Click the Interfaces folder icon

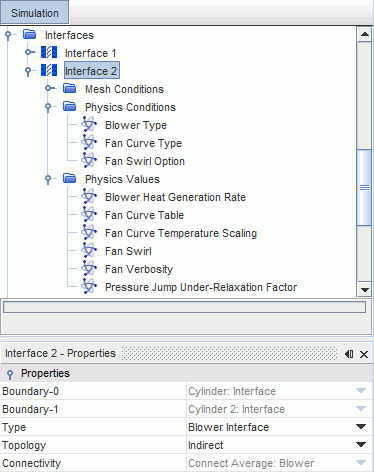[30, 34]
